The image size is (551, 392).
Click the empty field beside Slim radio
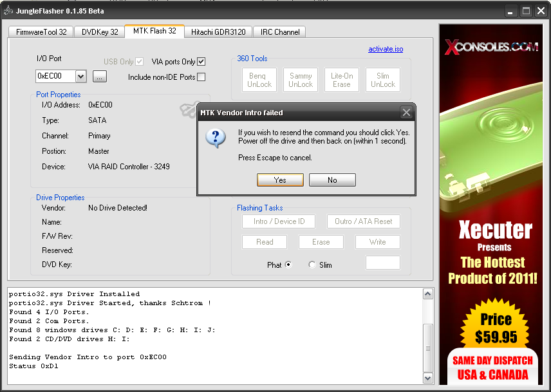coord(383,263)
